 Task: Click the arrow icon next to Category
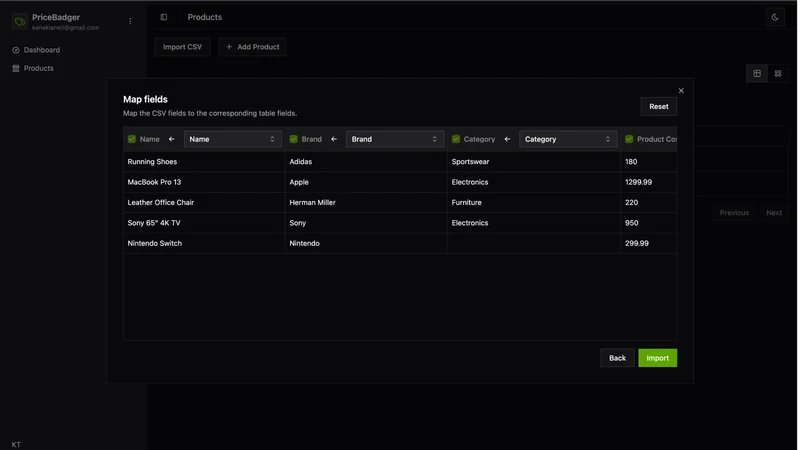pos(507,139)
